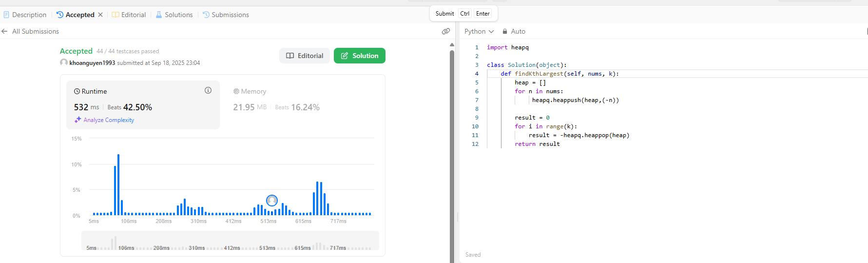The image size is (868, 263).
Task: Select the Runtime stats card
Action: coord(143,104)
